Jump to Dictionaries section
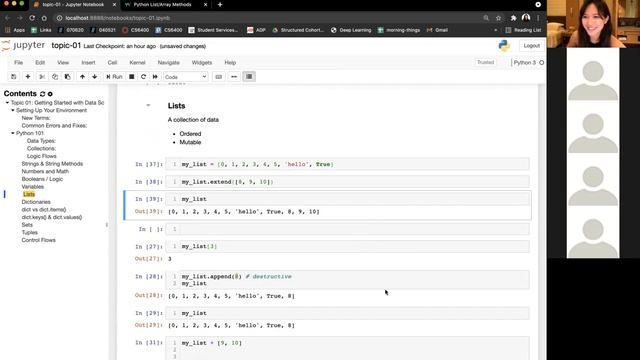The image size is (640, 360). pyautogui.click(x=36, y=202)
